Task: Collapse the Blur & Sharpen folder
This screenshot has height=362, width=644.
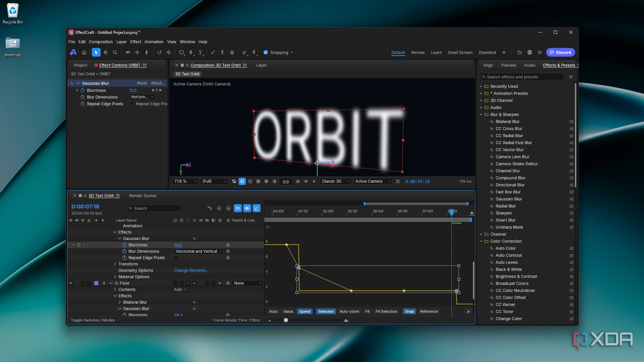Action: tap(481, 115)
